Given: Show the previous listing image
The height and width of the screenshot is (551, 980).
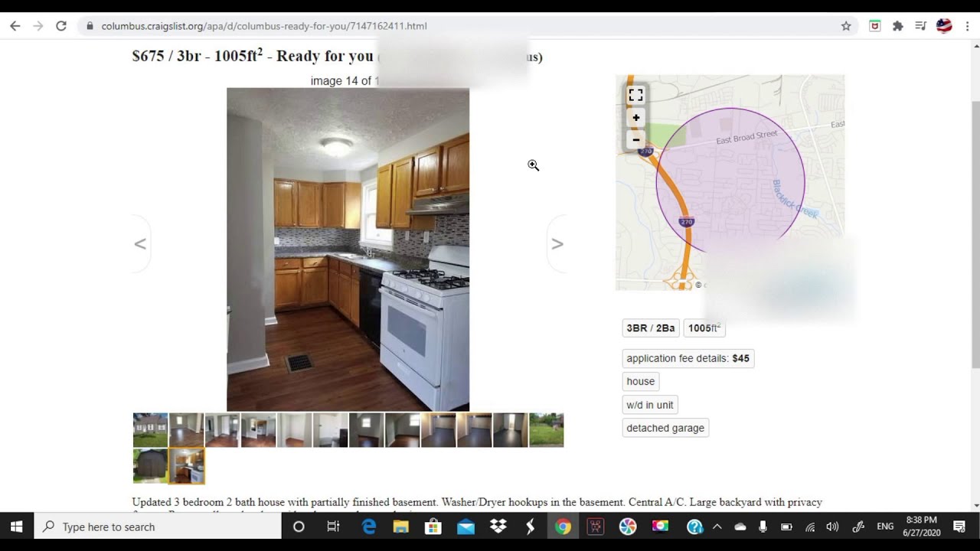Looking at the screenshot, I should [140, 243].
